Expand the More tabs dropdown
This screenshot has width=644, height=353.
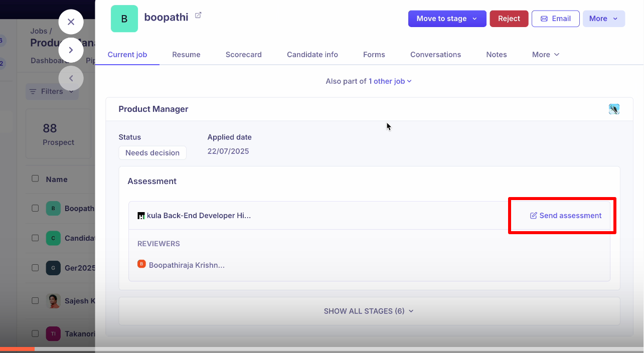546,55
